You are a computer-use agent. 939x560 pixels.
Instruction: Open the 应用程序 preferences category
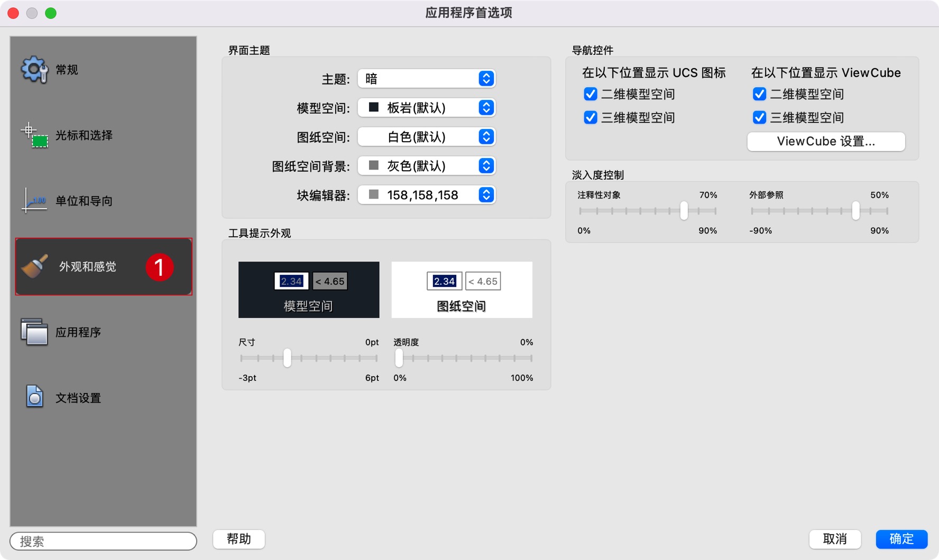pyautogui.click(x=34, y=332)
